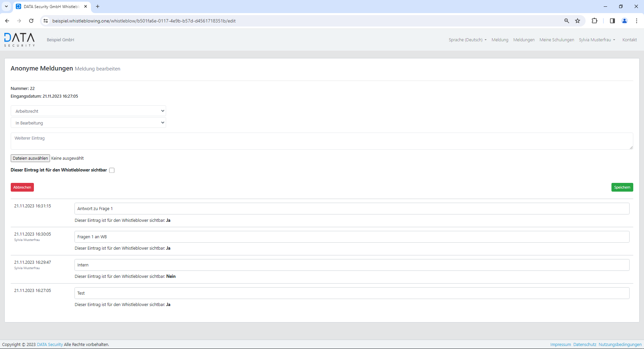Bookmark this page with the star icon
The image size is (644, 349).
coord(578,21)
